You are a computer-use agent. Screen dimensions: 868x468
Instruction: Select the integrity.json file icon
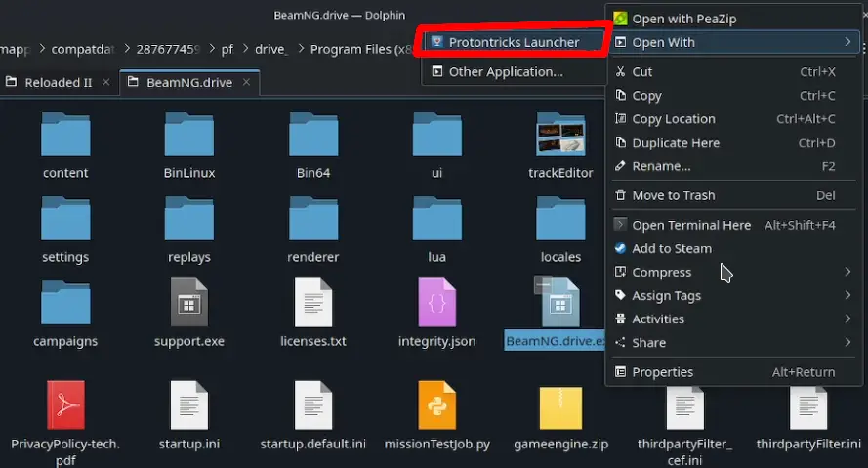point(436,303)
